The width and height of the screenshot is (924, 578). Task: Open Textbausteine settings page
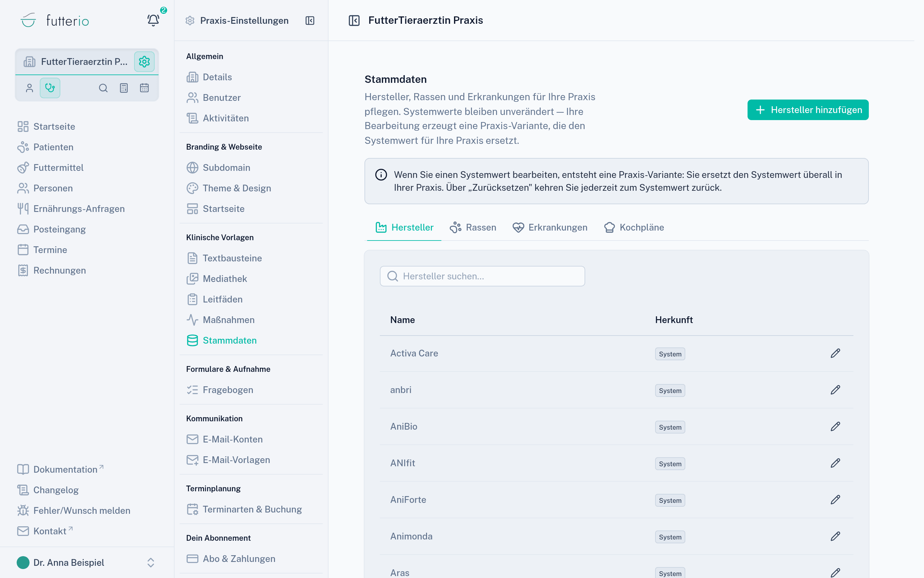tap(225, 258)
